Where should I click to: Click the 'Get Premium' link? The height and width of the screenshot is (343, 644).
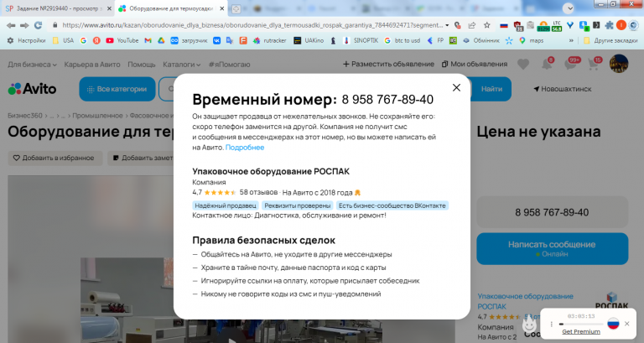point(581,331)
